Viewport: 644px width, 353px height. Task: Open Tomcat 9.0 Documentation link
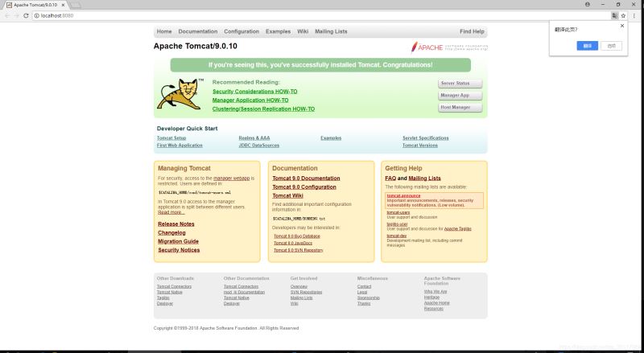coord(306,179)
